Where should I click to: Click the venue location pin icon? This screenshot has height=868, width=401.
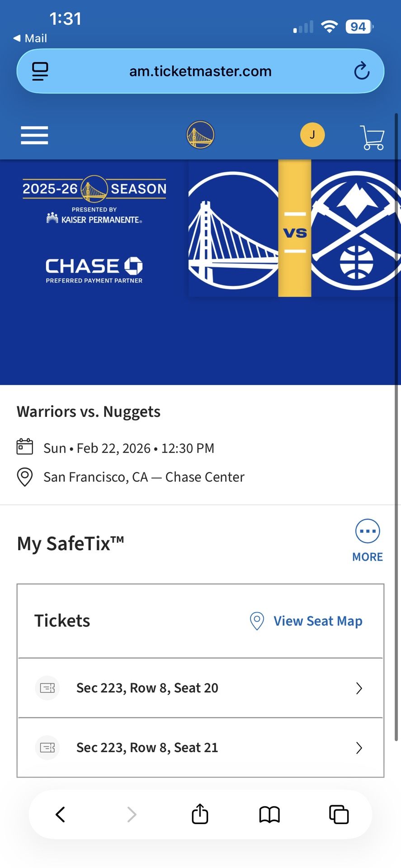[x=25, y=477]
